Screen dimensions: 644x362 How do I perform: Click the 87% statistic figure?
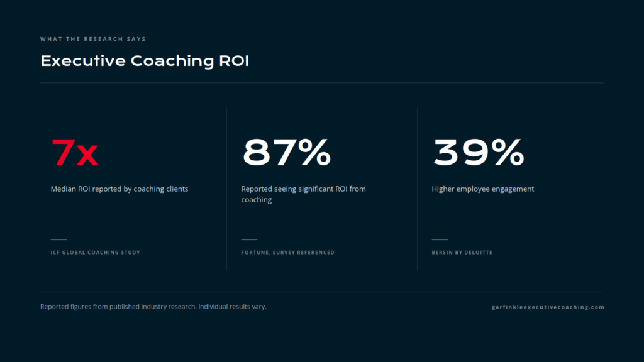point(286,152)
